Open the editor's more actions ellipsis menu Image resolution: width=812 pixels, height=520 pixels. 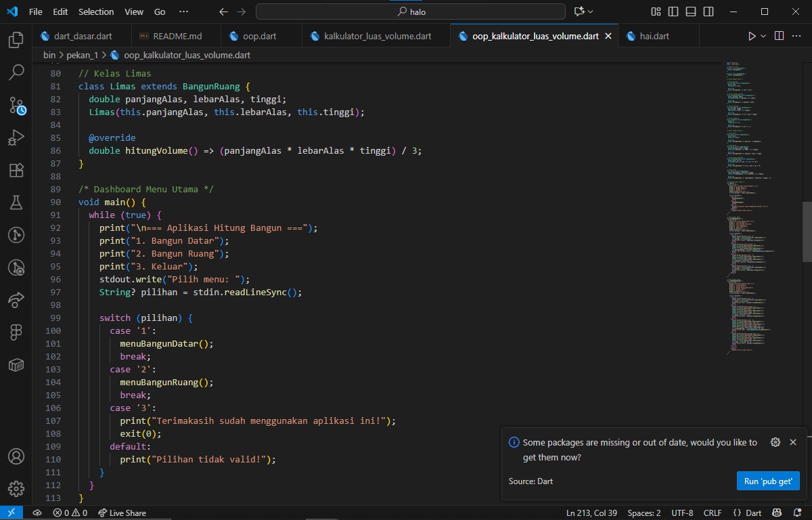click(x=796, y=36)
